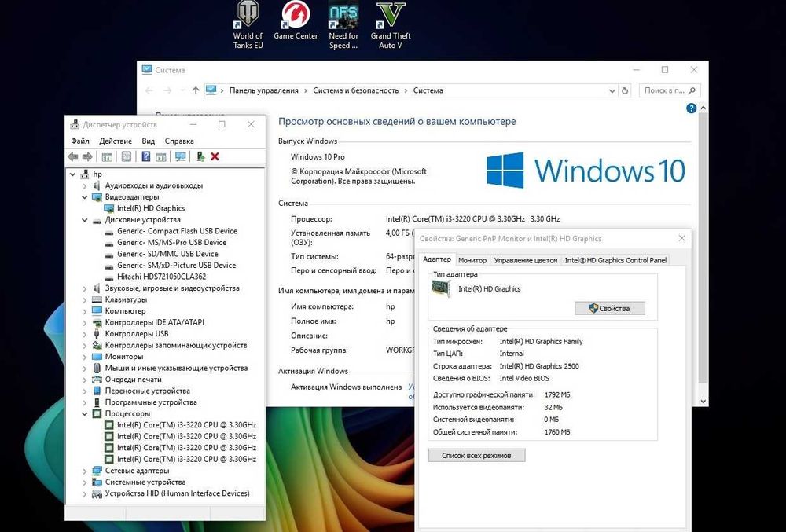The height and width of the screenshot is (532, 786).
Task: Open the Вид menu
Action: tap(149, 141)
